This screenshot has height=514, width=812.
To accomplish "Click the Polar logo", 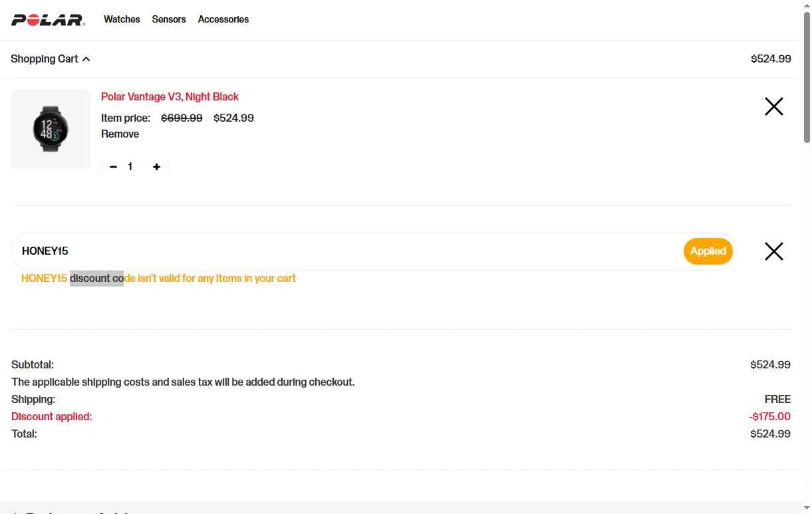I will (x=48, y=20).
